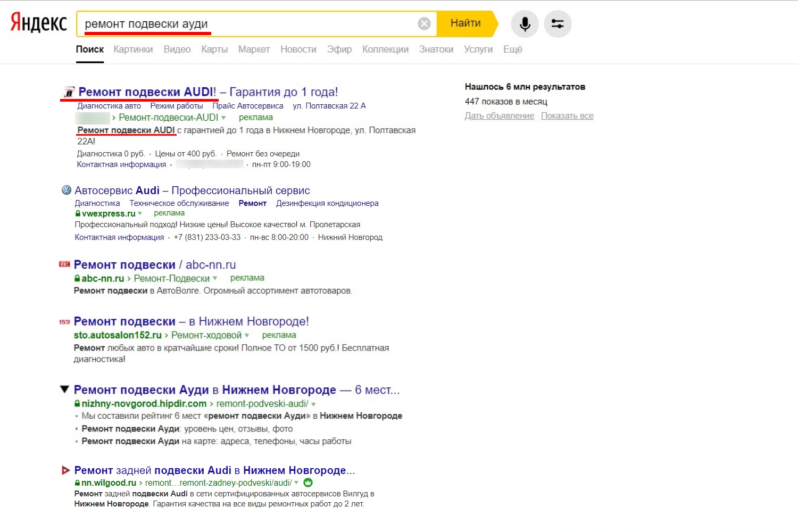798x532 pixels.
Task: Click the Показать все link
Action: 567,116
